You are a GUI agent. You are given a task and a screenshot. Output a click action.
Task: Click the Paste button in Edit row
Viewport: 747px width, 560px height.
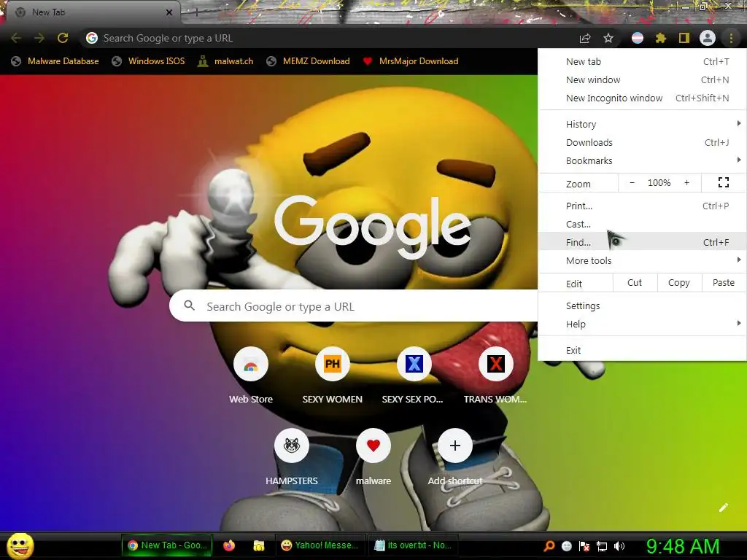tap(724, 282)
